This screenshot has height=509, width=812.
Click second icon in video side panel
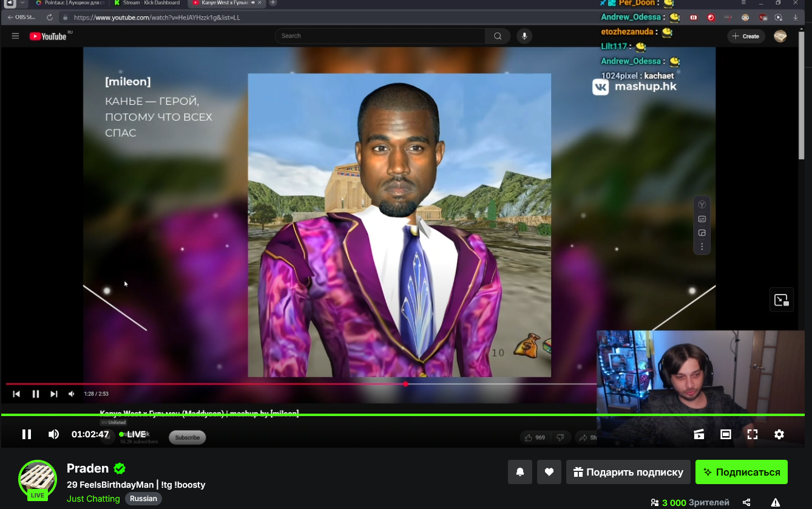point(702,219)
